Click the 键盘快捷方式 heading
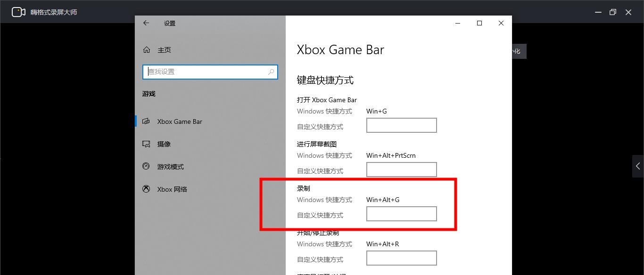The image size is (644, 275). pyautogui.click(x=325, y=80)
